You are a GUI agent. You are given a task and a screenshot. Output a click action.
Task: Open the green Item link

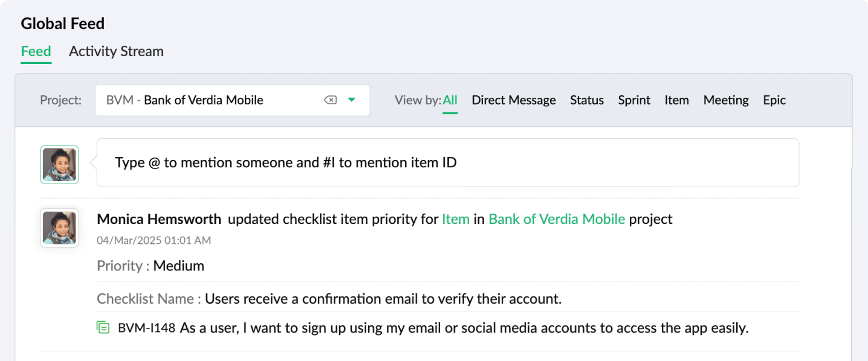coord(455,219)
